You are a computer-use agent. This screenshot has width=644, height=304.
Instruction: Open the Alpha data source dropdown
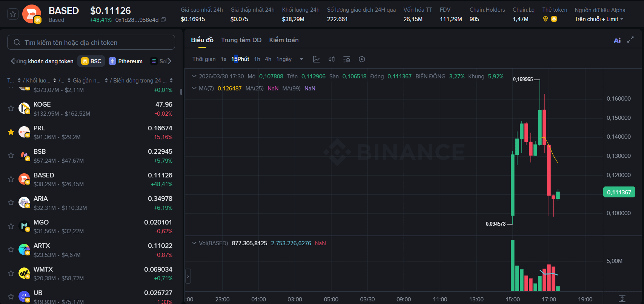599,19
